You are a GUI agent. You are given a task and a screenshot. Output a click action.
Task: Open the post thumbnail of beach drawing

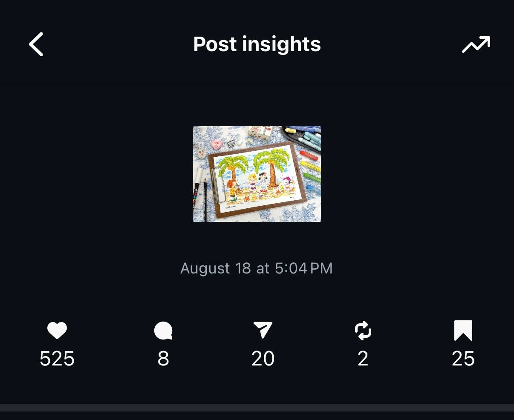tap(257, 174)
